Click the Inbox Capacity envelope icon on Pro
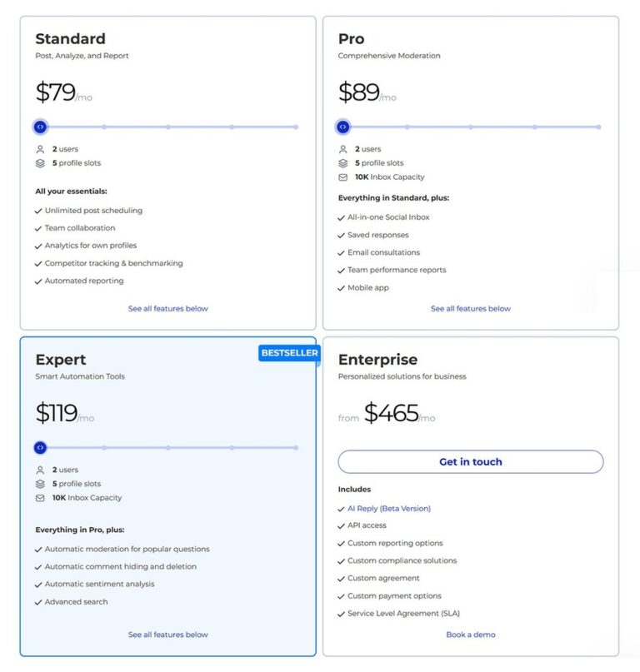 click(342, 176)
